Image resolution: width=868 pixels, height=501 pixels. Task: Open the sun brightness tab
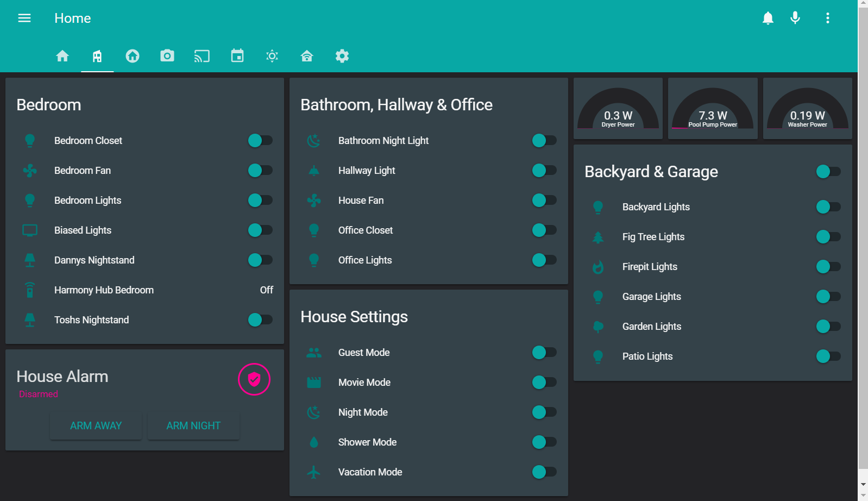click(272, 56)
